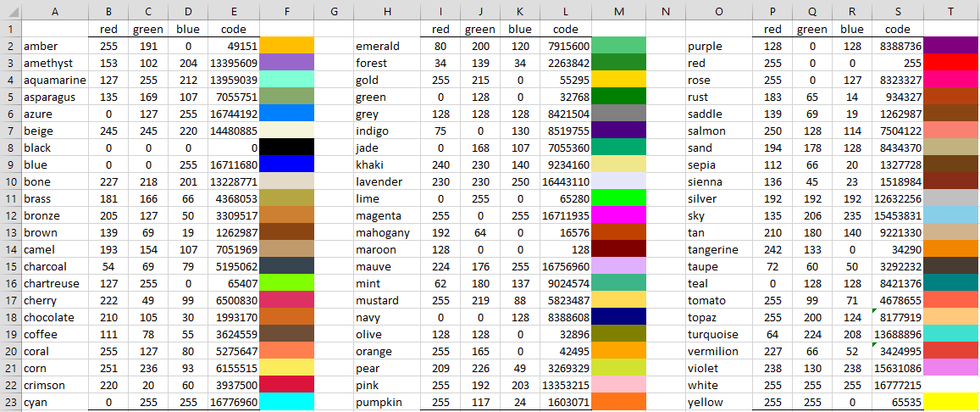Select column T header
Image resolution: width=980 pixels, height=412 pixels.
tap(951, 11)
